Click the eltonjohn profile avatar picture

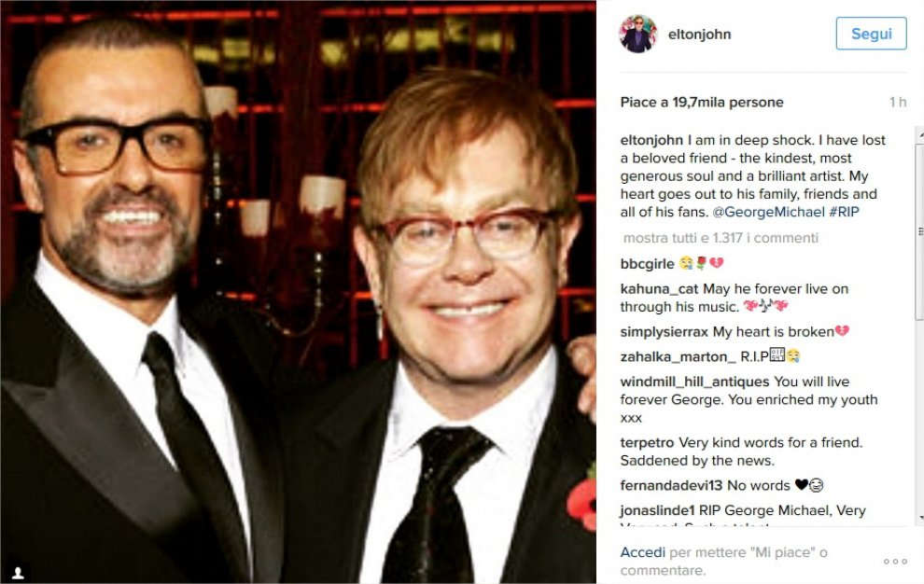(638, 35)
